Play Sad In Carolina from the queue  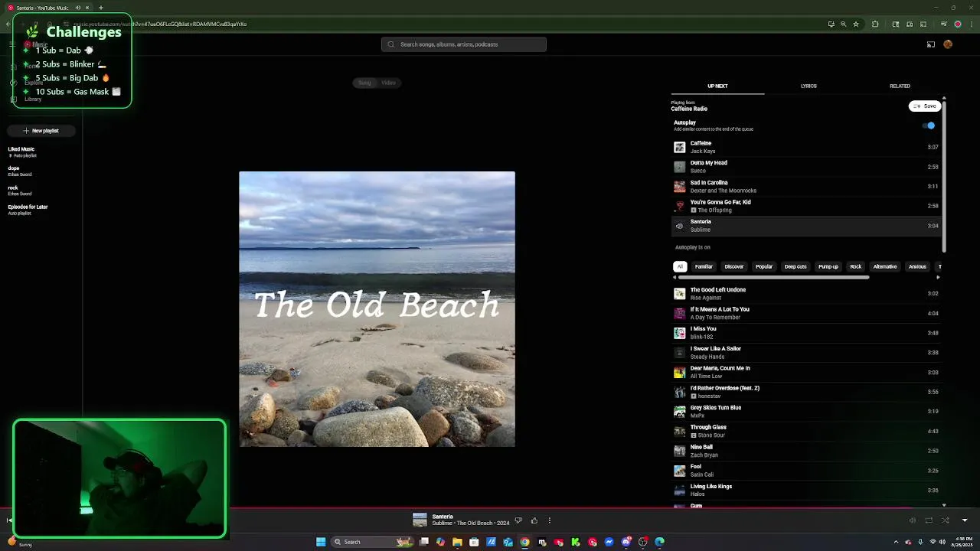tap(806, 187)
